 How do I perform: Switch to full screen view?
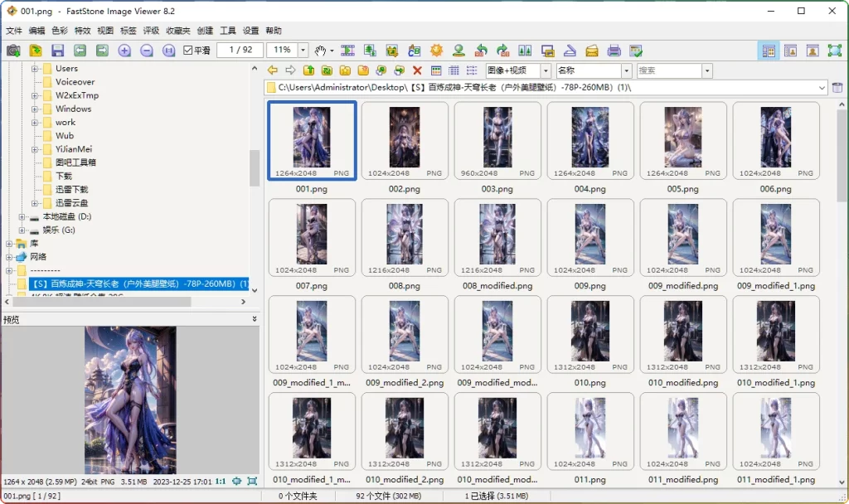(x=833, y=51)
